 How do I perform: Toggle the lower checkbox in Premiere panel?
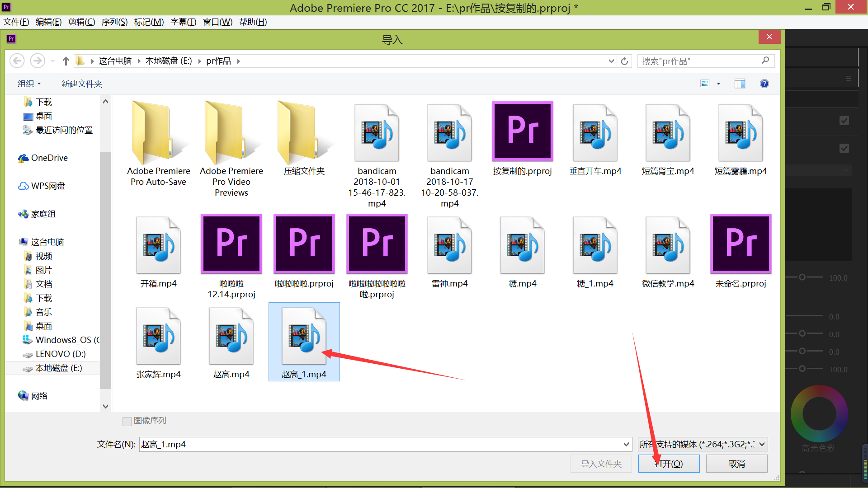[x=844, y=148]
